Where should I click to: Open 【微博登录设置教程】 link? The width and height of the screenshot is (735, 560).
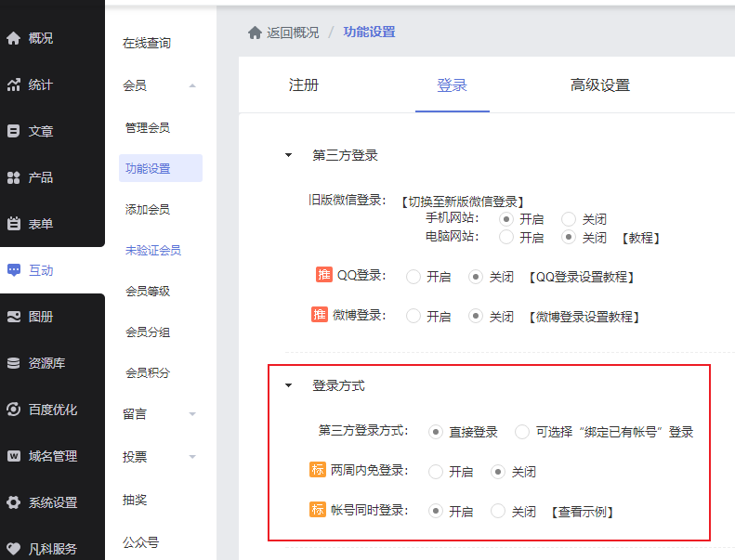pos(584,317)
